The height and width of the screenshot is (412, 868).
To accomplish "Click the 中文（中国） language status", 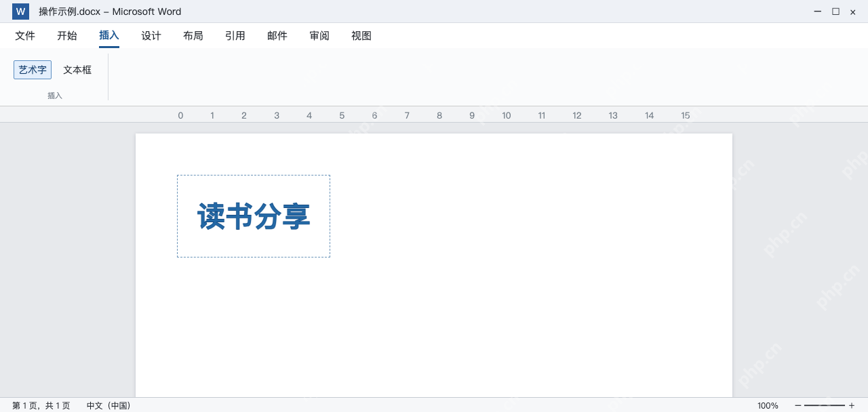I will coord(108,405).
